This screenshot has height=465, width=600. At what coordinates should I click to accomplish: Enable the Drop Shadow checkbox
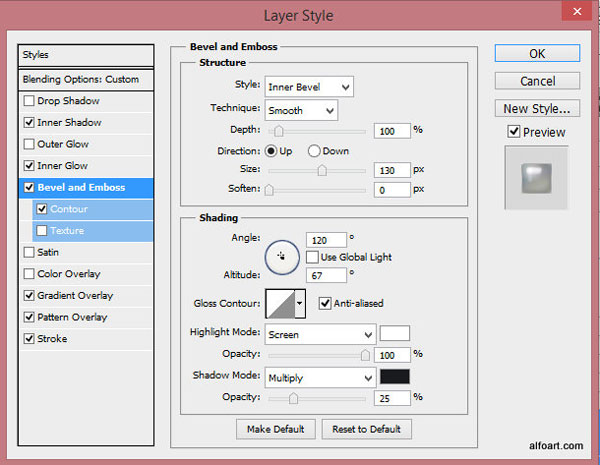[29, 101]
